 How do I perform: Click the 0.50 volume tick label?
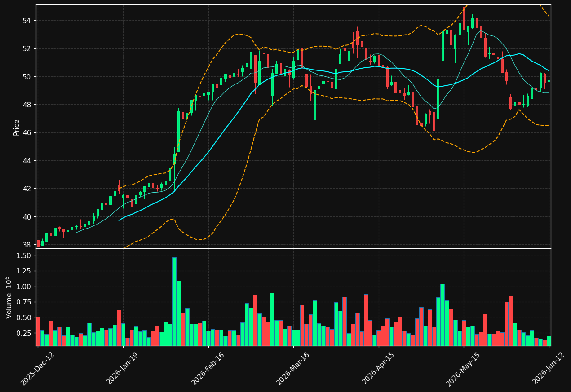coord(24,317)
